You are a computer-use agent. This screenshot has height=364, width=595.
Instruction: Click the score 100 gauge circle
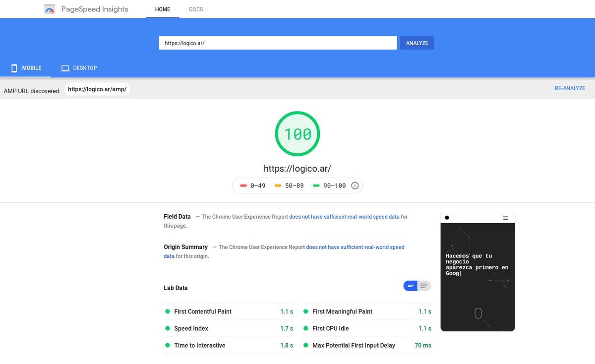coord(297,134)
